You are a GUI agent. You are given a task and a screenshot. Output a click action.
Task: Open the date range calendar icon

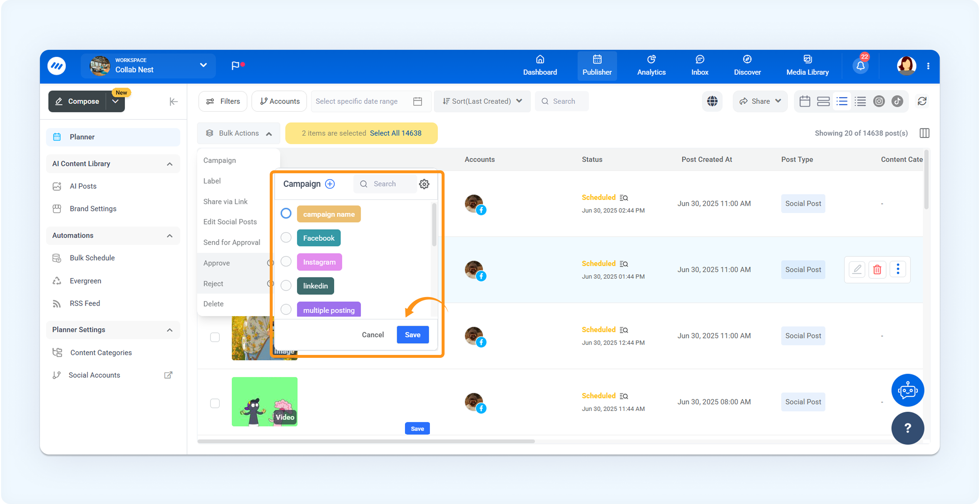click(x=418, y=101)
